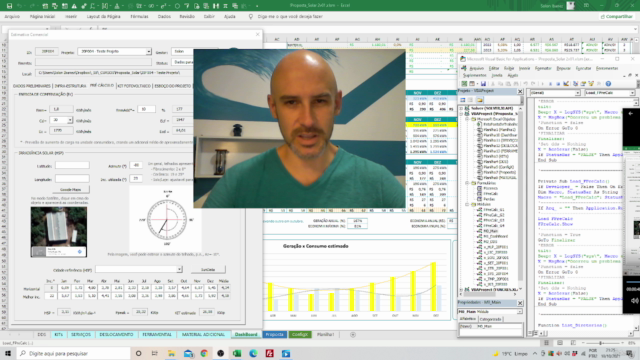This screenshot has width=640, height=360.
Task: Add a new sheet with plus icon
Action: [353, 335]
